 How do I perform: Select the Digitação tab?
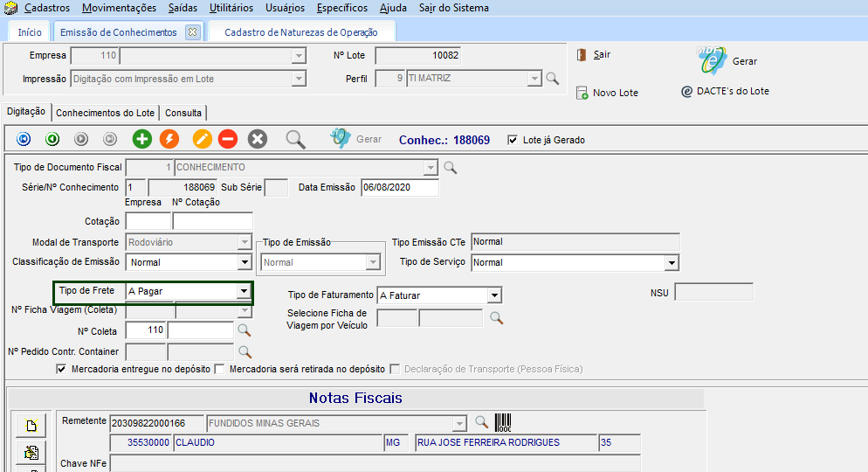26,111
